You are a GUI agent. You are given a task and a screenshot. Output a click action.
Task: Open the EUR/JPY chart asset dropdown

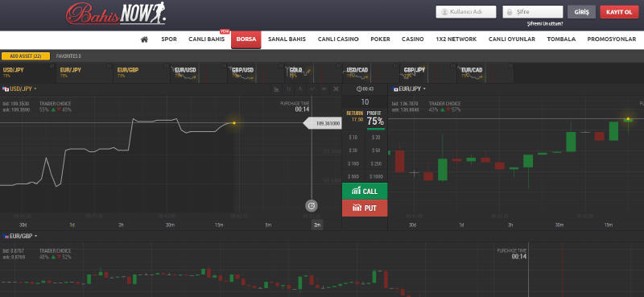coord(409,89)
